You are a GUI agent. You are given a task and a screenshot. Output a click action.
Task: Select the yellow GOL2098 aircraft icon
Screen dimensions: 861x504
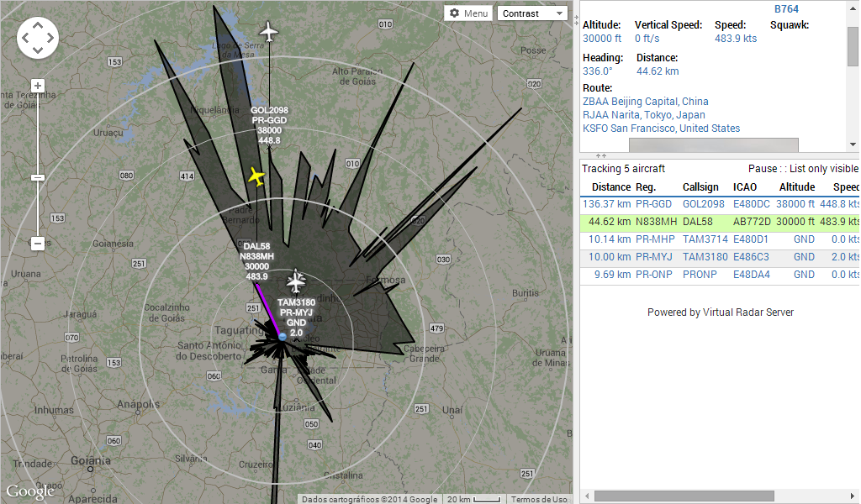click(256, 177)
